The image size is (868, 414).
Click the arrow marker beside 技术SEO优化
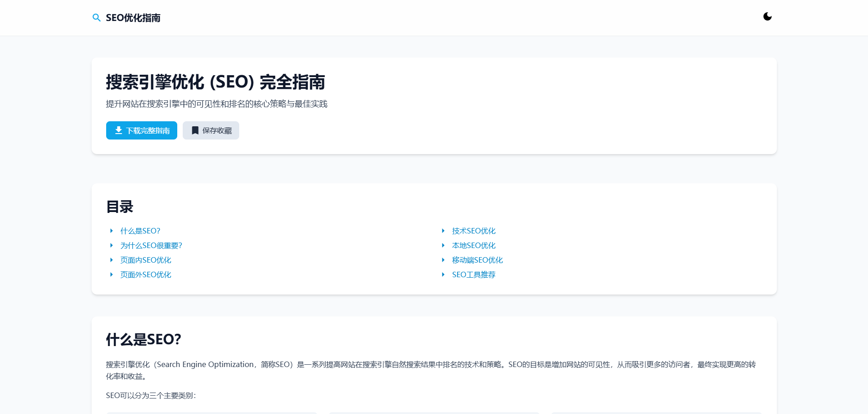443,231
